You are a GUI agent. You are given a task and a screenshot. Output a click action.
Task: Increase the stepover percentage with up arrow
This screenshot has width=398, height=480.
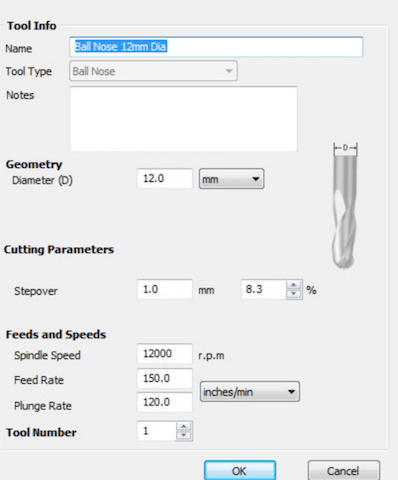click(x=294, y=285)
